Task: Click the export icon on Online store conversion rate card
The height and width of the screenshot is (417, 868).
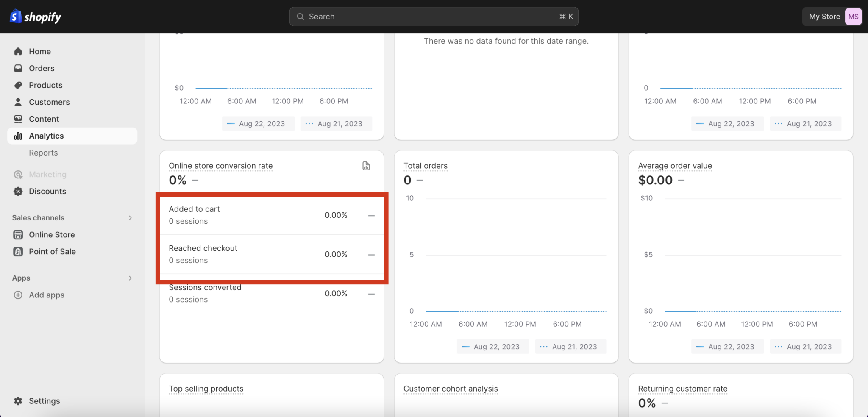Action: pos(366,165)
